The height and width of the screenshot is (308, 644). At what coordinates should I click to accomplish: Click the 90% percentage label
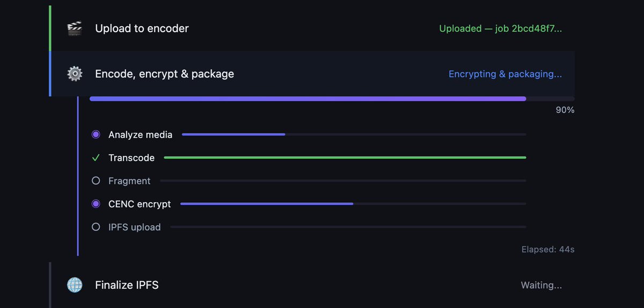point(565,110)
